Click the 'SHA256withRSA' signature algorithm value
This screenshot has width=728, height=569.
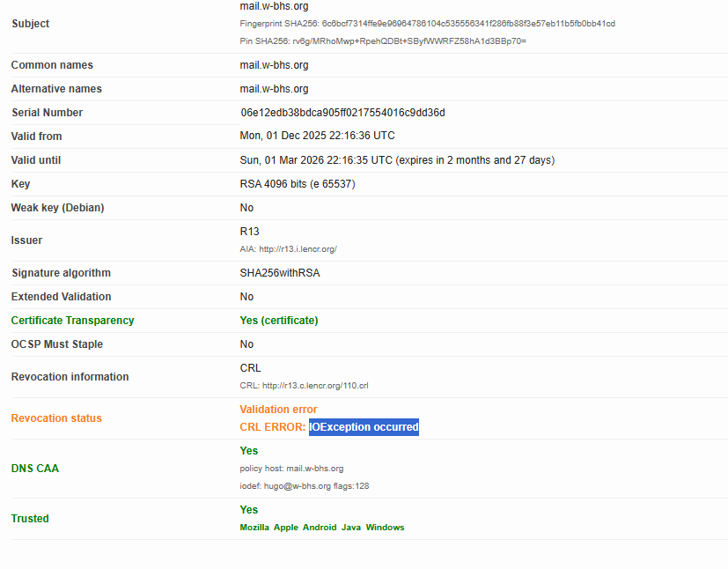(x=280, y=273)
